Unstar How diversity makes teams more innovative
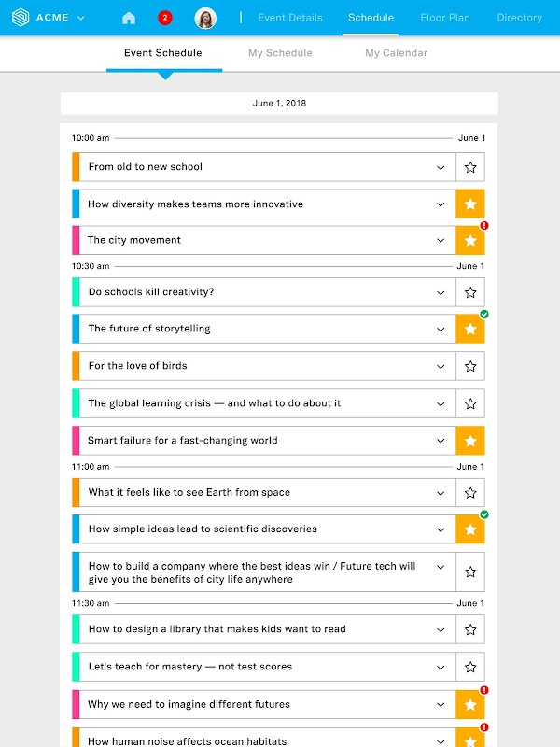This screenshot has width=560, height=747. pos(470,204)
